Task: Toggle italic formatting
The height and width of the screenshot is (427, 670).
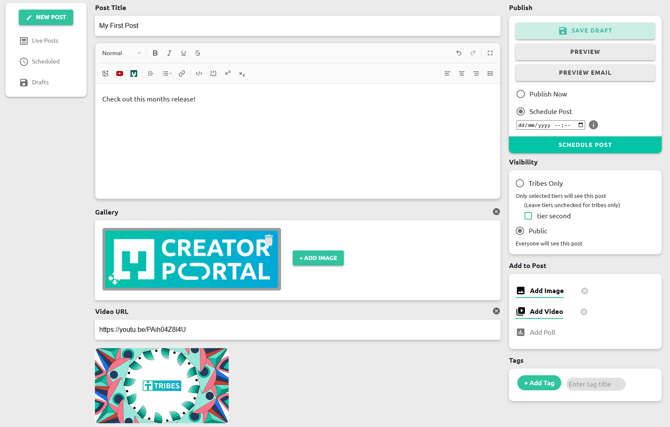Action: pyautogui.click(x=169, y=53)
